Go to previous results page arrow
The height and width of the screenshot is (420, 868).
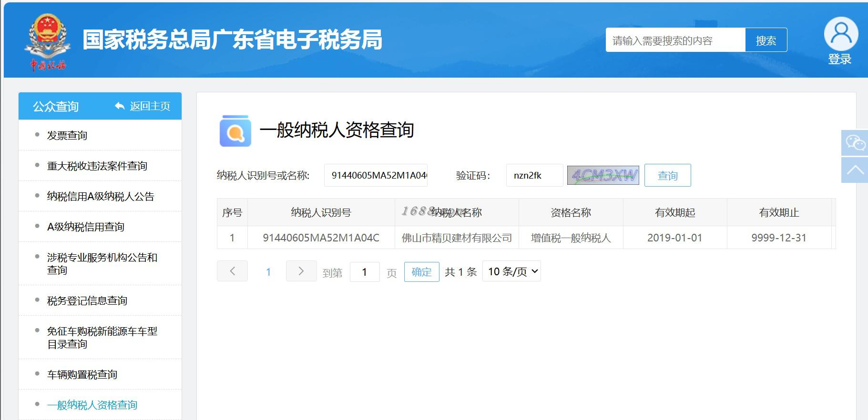coord(232,271)
